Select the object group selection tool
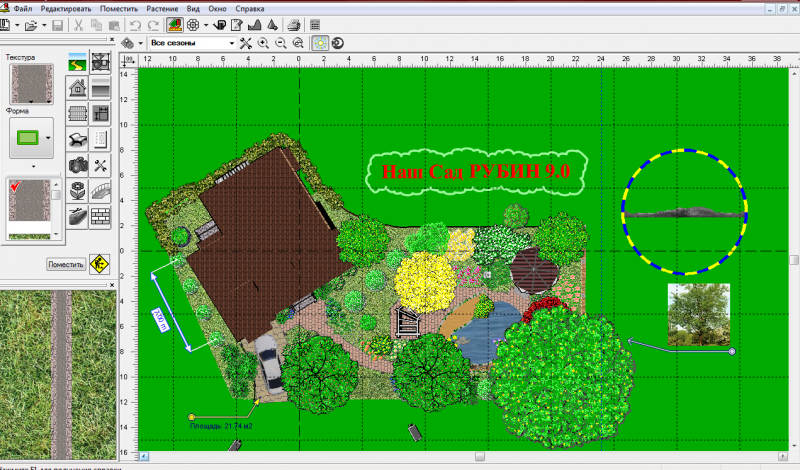Image resolution: width=800 pixels, height=470 pixels. [x=101, y=63]
